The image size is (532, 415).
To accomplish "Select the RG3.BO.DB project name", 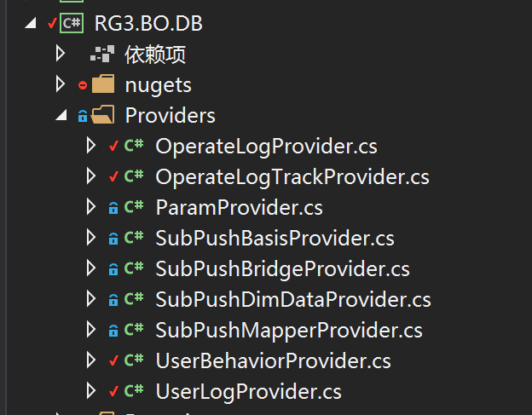I will click(148, 23).
